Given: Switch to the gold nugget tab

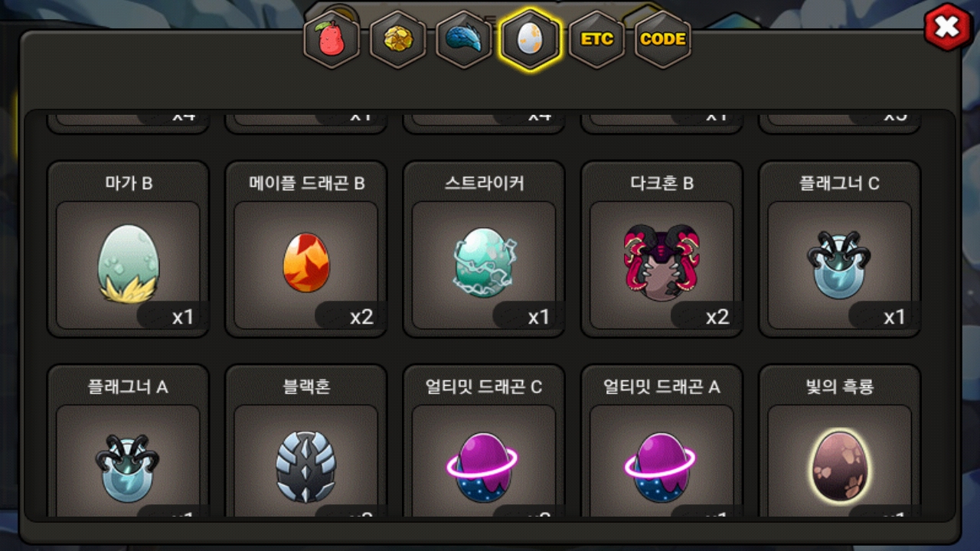Looking at the screenshot, I should point(397,40).
